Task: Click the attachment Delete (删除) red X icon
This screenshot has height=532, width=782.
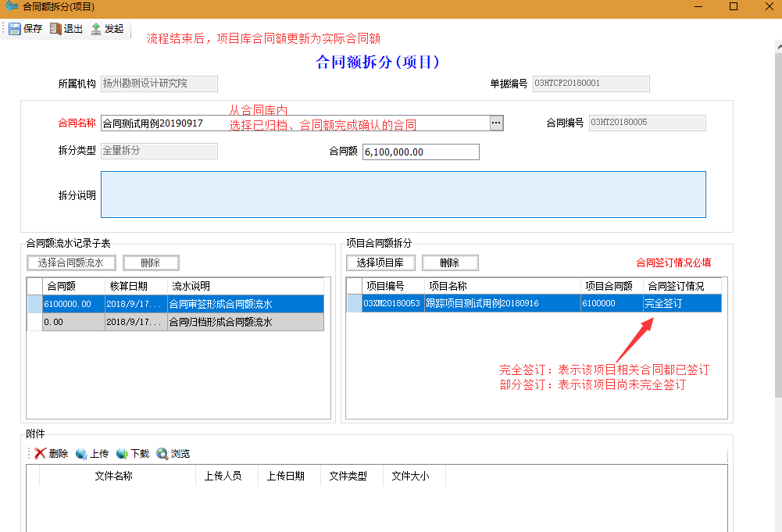Action: [x=40, y=454]
